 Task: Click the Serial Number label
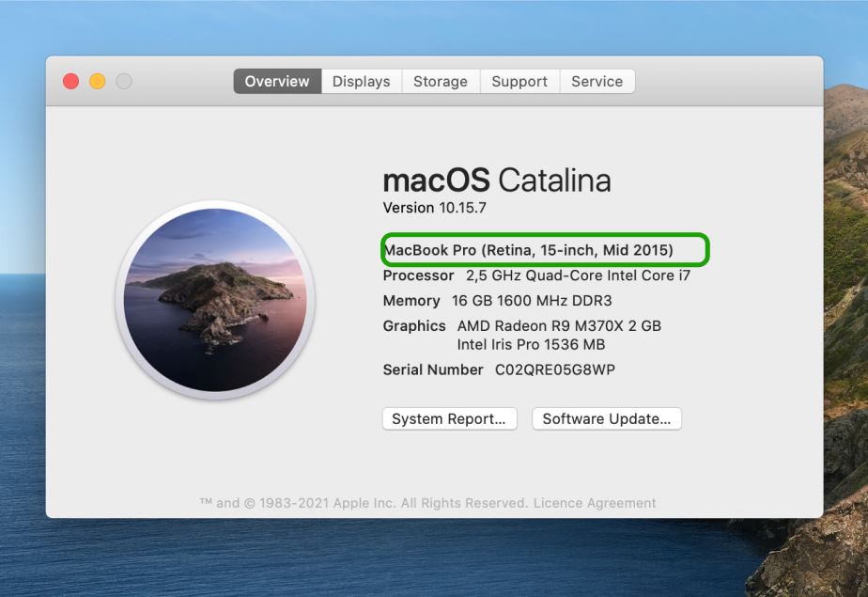[x=433, y=369]
